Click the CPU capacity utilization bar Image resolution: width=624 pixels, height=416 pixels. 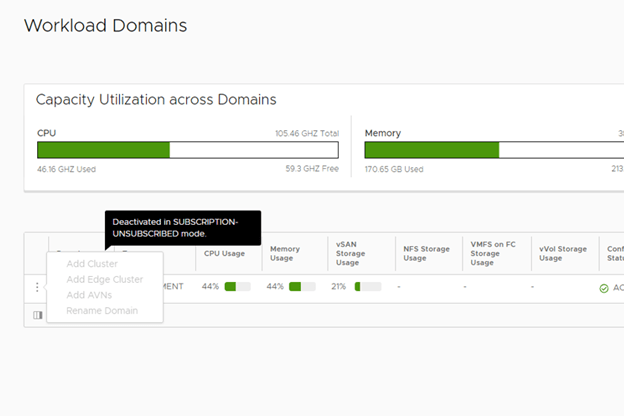(188, 150)
